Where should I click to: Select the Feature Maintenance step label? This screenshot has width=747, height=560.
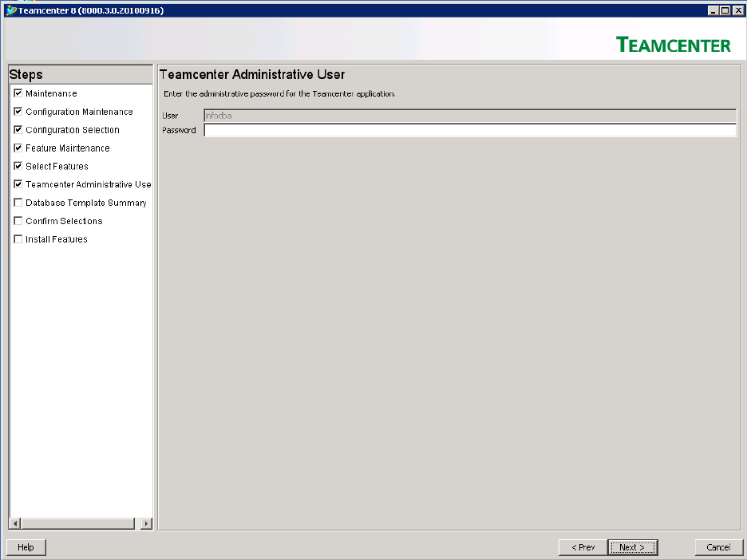68,148
